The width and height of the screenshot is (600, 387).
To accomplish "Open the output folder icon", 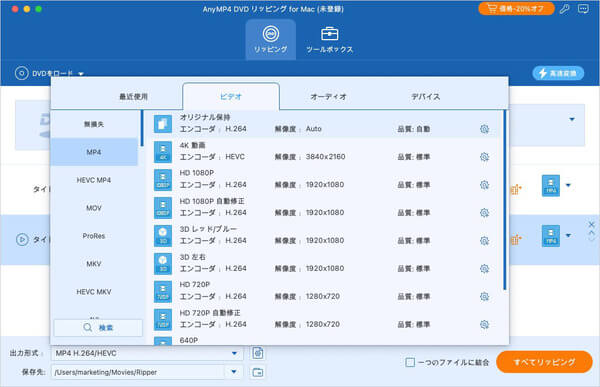I will coord(258,372).
